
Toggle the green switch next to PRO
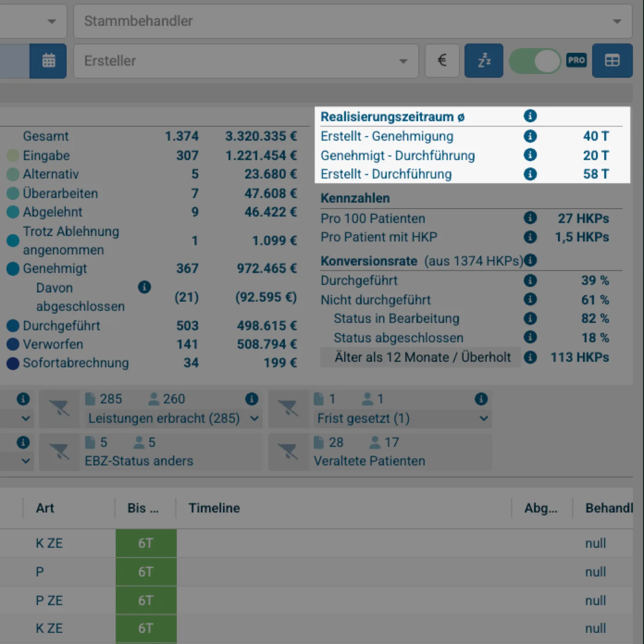[535, 61]
